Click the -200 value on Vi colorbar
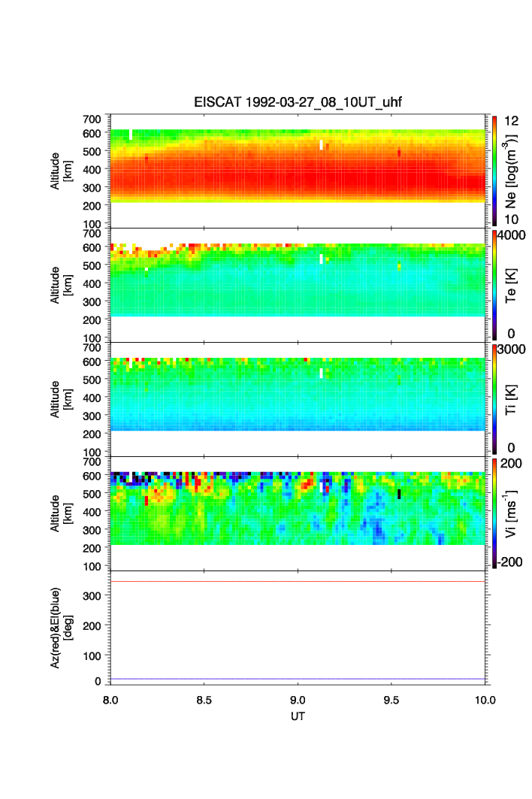532x799 pixels. (510, 562)
